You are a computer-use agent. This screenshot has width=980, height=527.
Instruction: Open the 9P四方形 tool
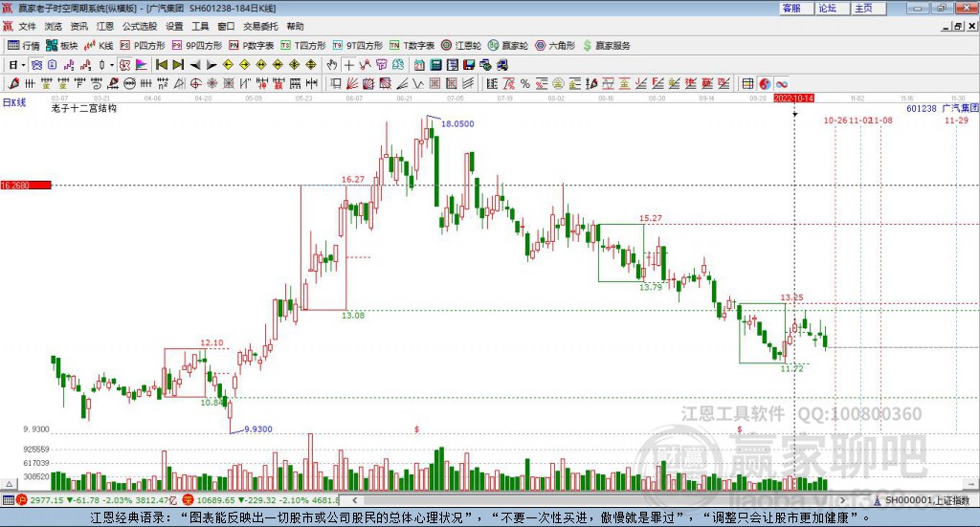[x=197, y=46]
